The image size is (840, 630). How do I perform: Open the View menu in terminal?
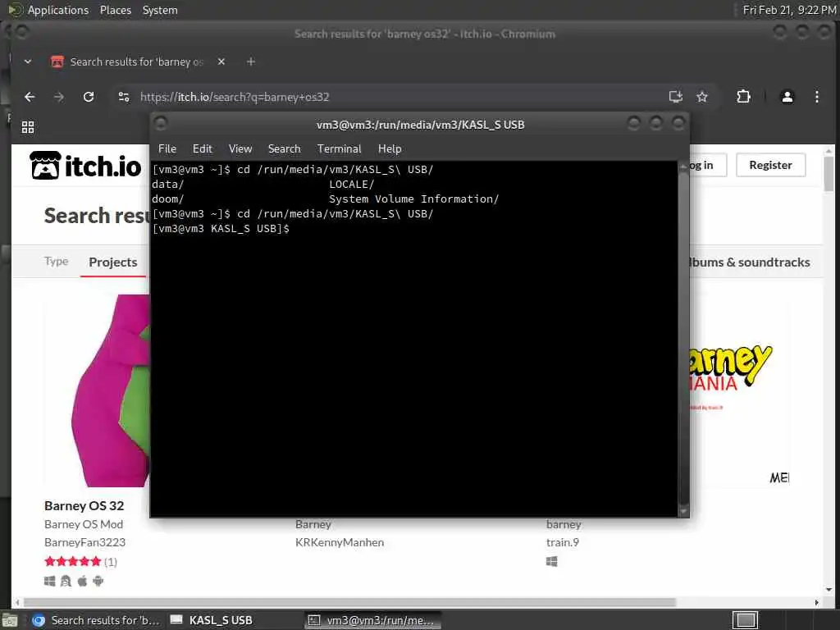(240, 149)
